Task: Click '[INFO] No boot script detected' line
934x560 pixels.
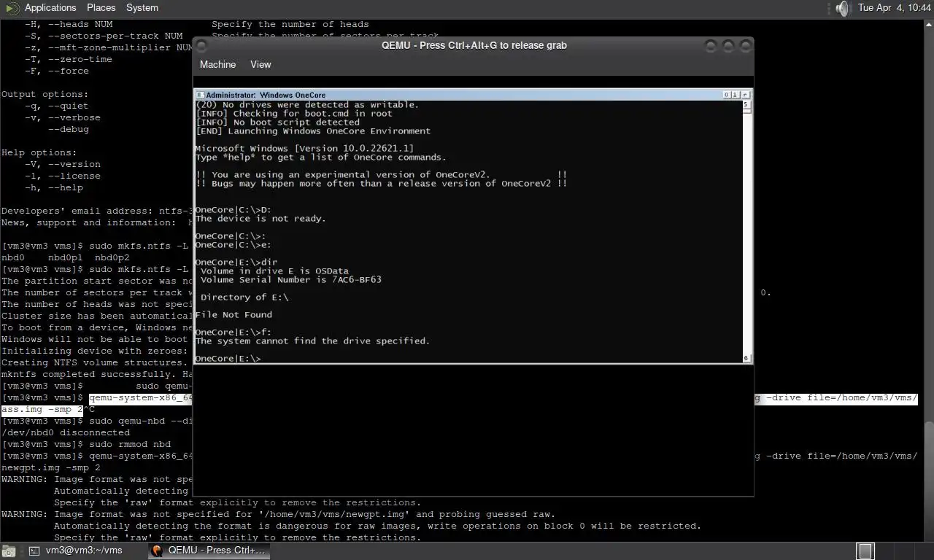Action: point(277,122)
